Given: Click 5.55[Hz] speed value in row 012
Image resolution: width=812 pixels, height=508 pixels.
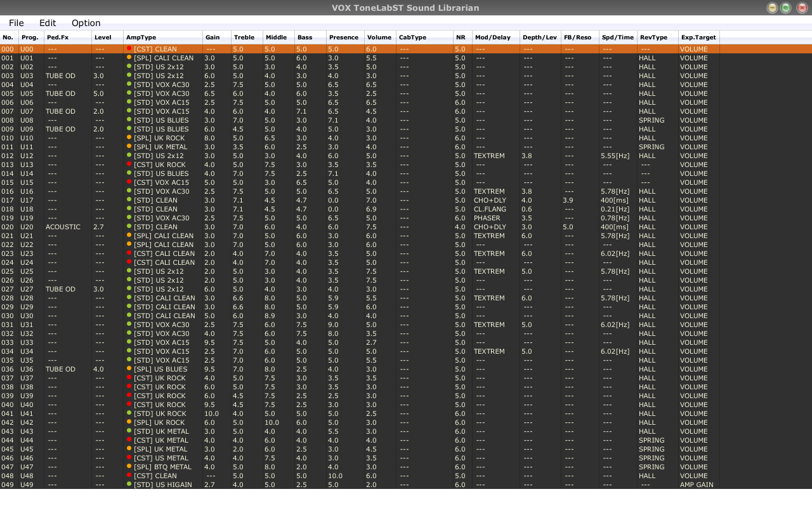Looking at the screenshot, I should 615,156.
